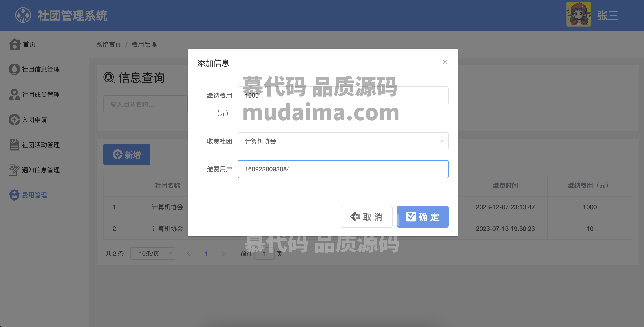Go to next page with right chevron
The height and width of the screenshot is (327, 644).
point(223,254)
